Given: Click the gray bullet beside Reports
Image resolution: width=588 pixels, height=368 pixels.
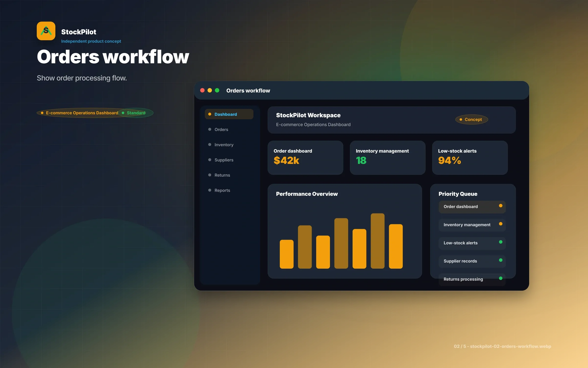Looking at the screenshot, I should point(210,190).
